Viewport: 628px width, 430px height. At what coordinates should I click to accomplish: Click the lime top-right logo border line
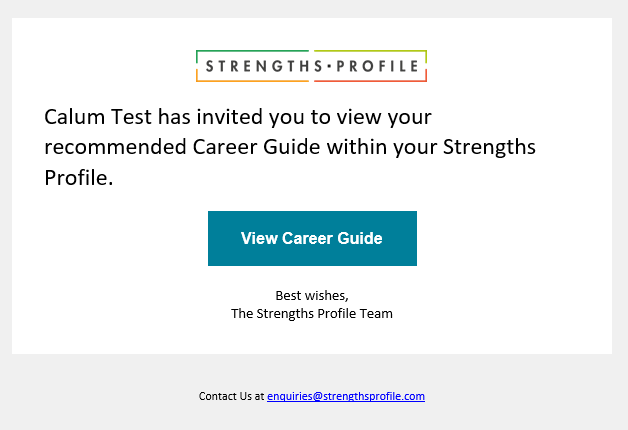(x=370, y=50)
